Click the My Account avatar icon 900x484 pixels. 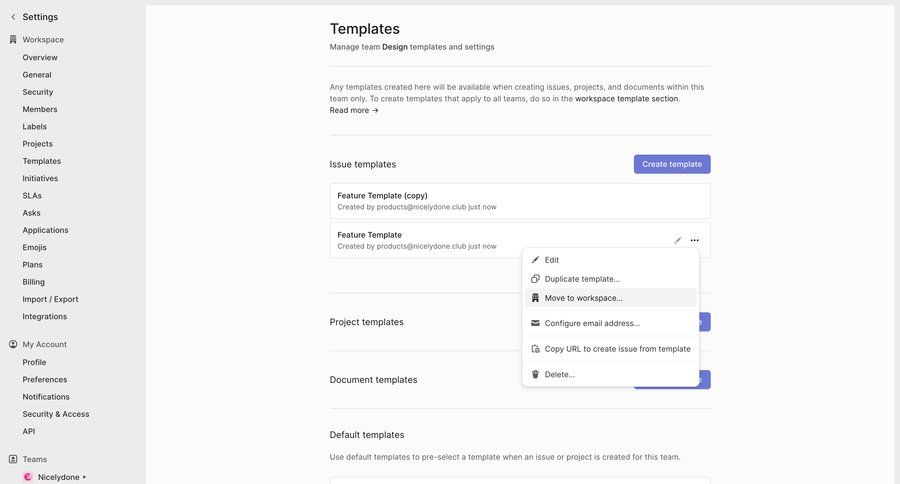click(x=13, y=344)
